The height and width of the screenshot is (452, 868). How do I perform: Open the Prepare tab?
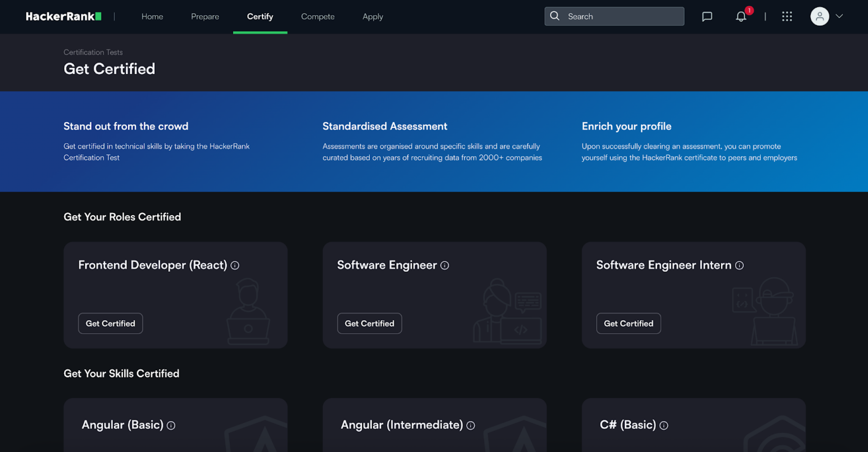pos(205,17)
